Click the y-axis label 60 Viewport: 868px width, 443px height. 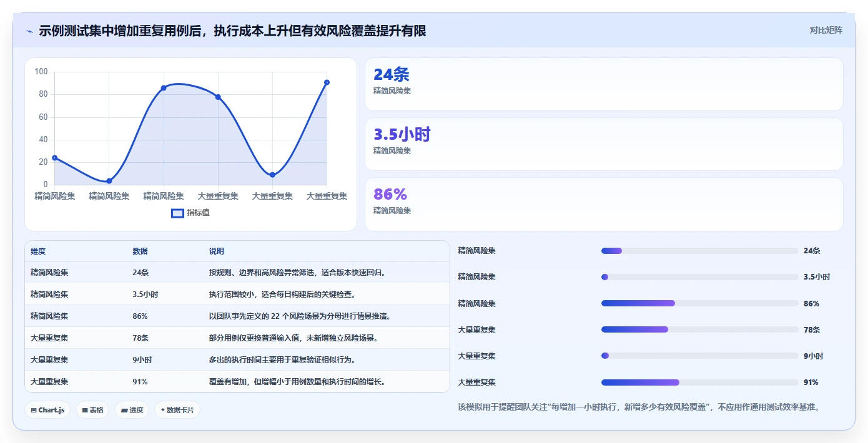coord(43,117)
